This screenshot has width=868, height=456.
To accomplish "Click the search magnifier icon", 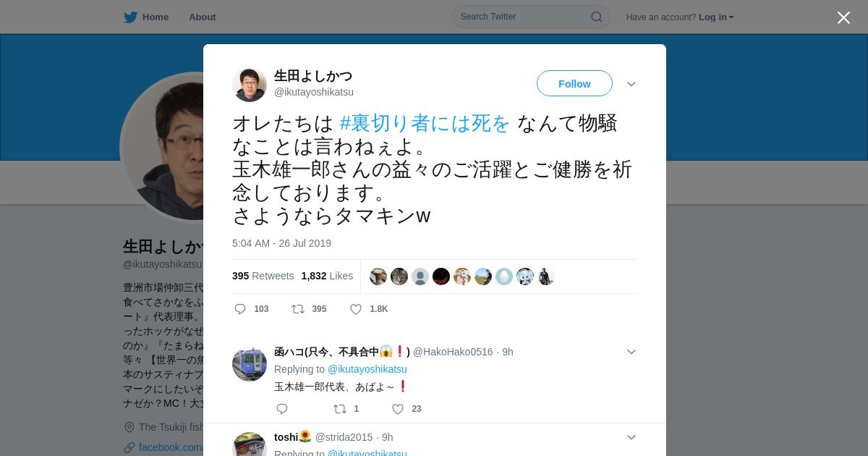I will click(x=597, y=17).
